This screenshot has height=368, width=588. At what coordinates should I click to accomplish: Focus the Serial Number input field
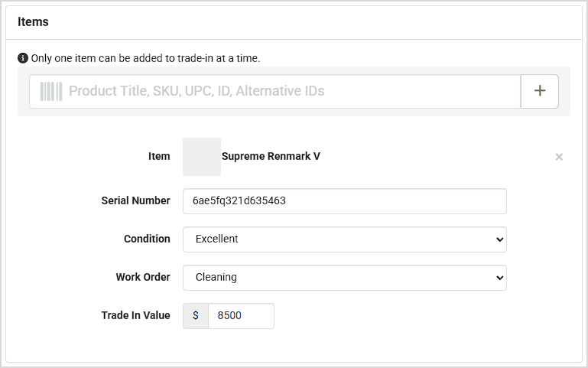[x=344, y=201]
